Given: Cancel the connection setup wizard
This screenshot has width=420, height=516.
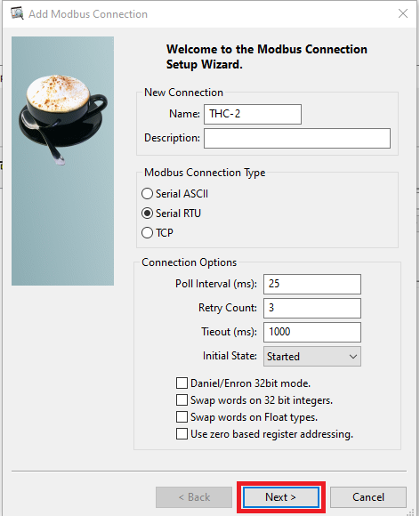Looking at the screenshot, I should click(368, 497).
